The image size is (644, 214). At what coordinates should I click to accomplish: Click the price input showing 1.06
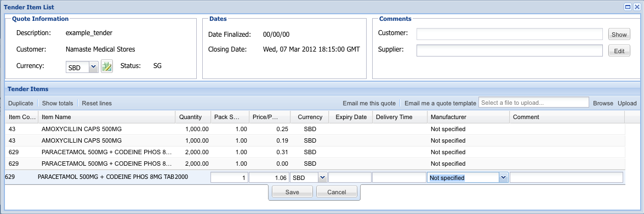(269, 177)
